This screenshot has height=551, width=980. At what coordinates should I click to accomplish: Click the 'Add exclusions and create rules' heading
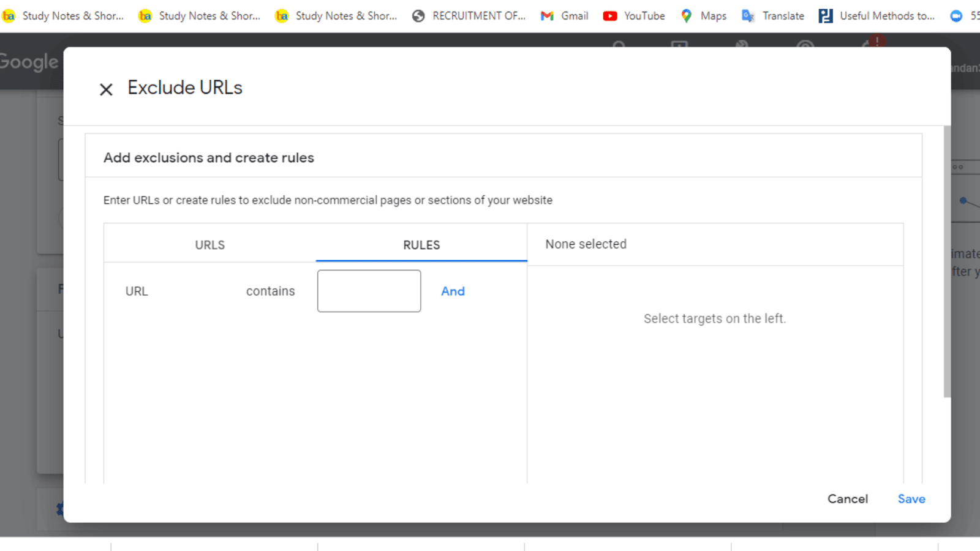coord(209,158)
